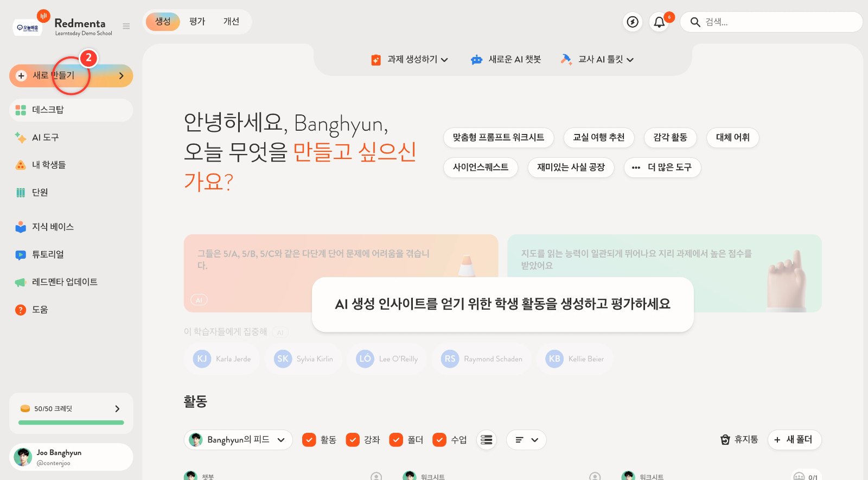Screen dimensions: 868x480
Task: Click 감각 활동 chip
Action: [670, 138]
